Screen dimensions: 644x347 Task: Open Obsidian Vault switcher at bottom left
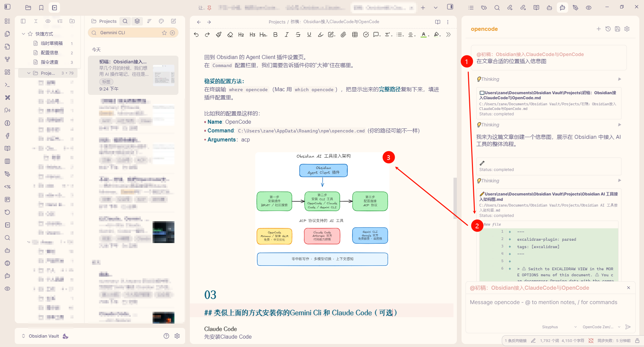(44, 336)
